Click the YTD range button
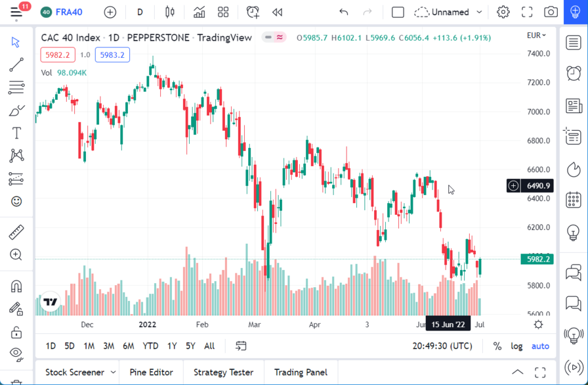Image resolution: width=588 pixels, height=385 pixels. point(150,346)
